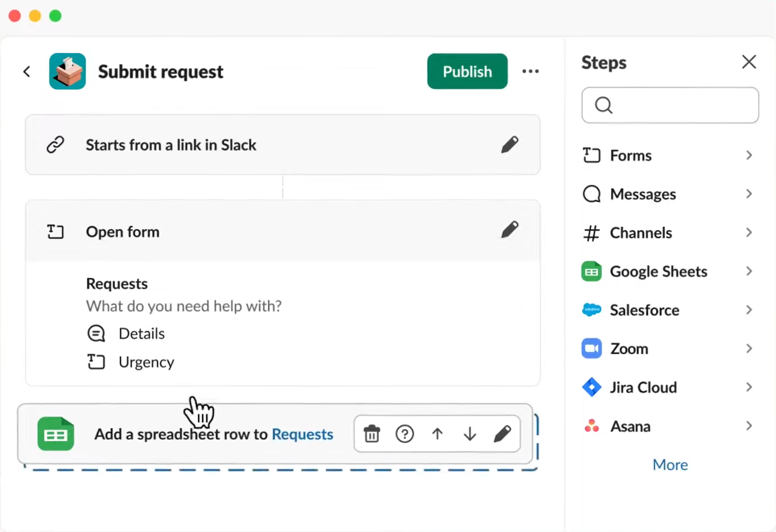Click the Channels hash icon
The width and height of the screenshot is (776, 532).
(x=591, y=233)
